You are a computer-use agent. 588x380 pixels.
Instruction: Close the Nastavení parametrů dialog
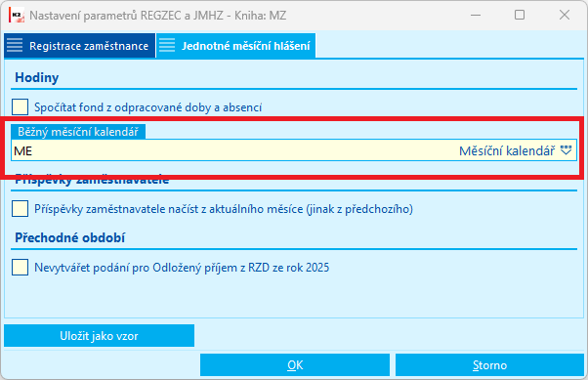click(x=565, y=15)
